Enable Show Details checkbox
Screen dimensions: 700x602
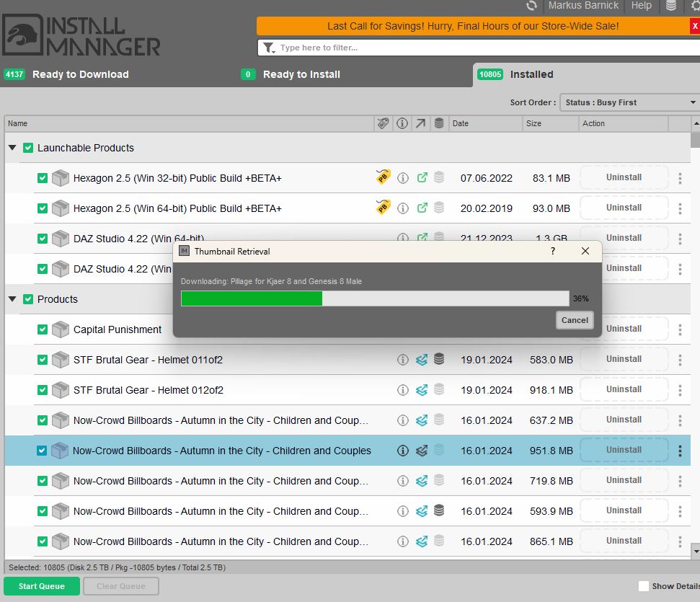click(643, 586)
